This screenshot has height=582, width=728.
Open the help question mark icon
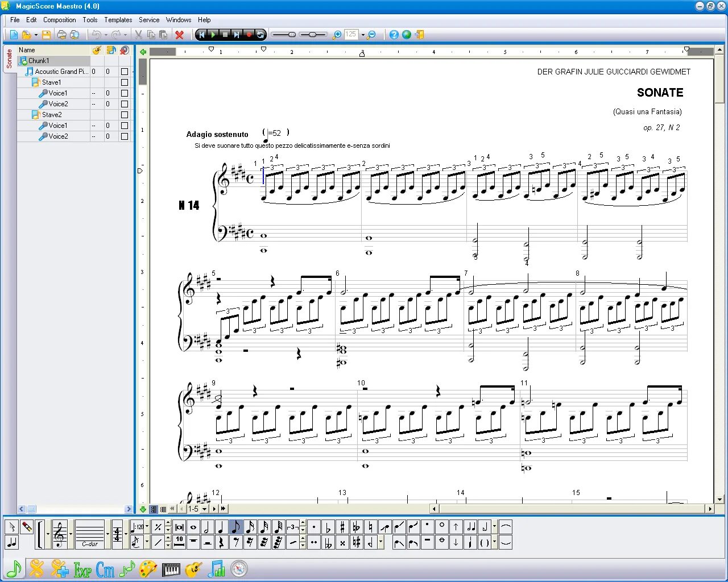pyautogui.click(x=394, y=35)
